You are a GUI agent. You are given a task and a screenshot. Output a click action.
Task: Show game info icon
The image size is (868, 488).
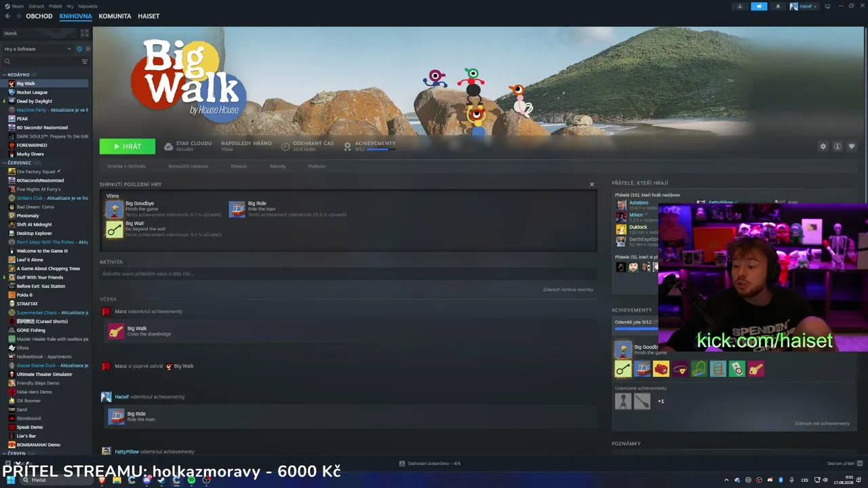tap(837, 146)
